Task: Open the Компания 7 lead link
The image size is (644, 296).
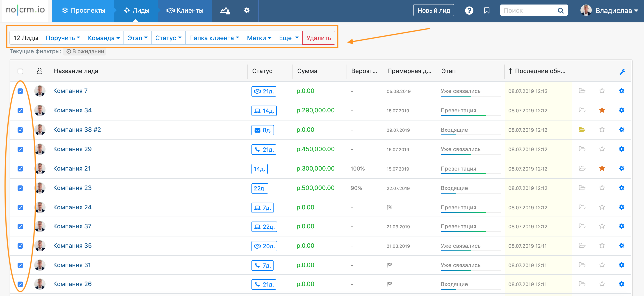Action: 70,91
